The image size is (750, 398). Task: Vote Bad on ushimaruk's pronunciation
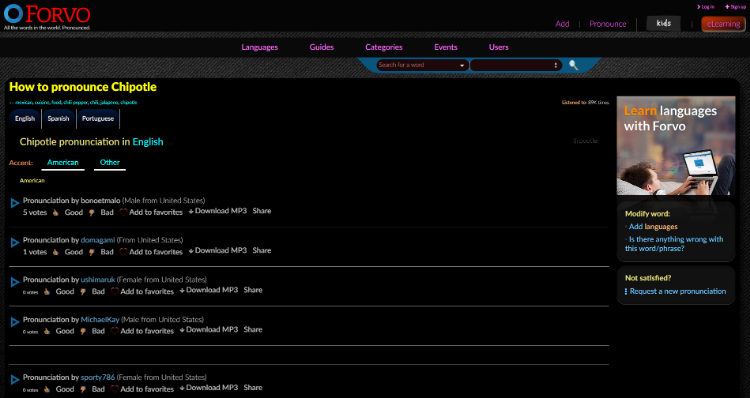tap(92, 291)
